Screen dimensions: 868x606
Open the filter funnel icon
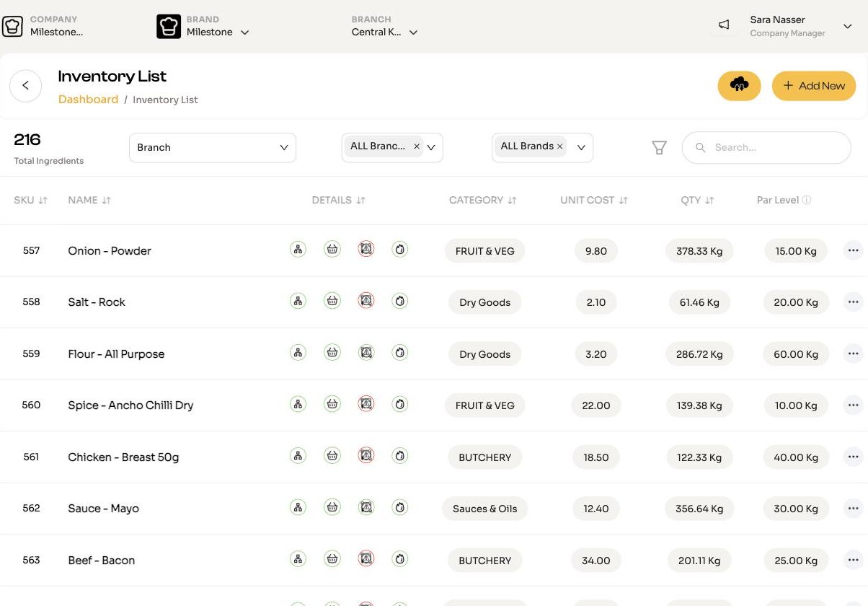pos(659,147)
